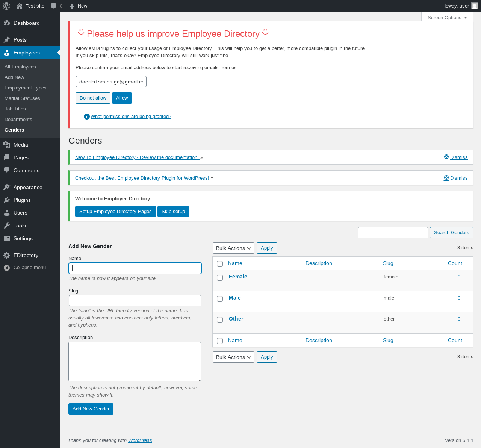Focus the Name input field
This screenshot has height=448, width=481.
[x=135, y=268]
